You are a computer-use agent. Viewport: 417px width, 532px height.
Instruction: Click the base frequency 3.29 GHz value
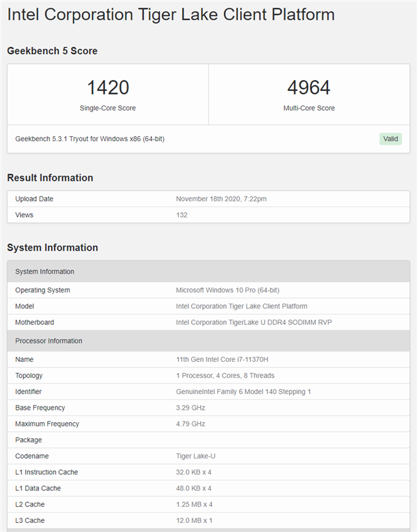(x=191, y=408)
